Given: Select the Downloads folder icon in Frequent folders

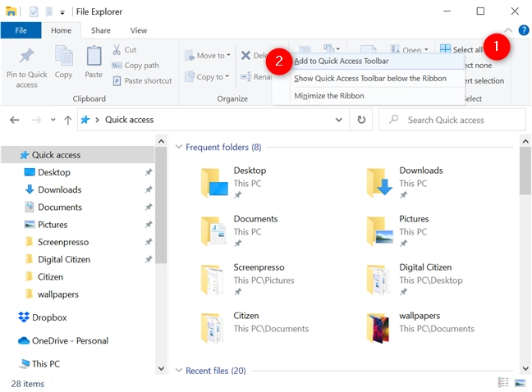Looking at the screenshot, I should [x=379, y=183].
